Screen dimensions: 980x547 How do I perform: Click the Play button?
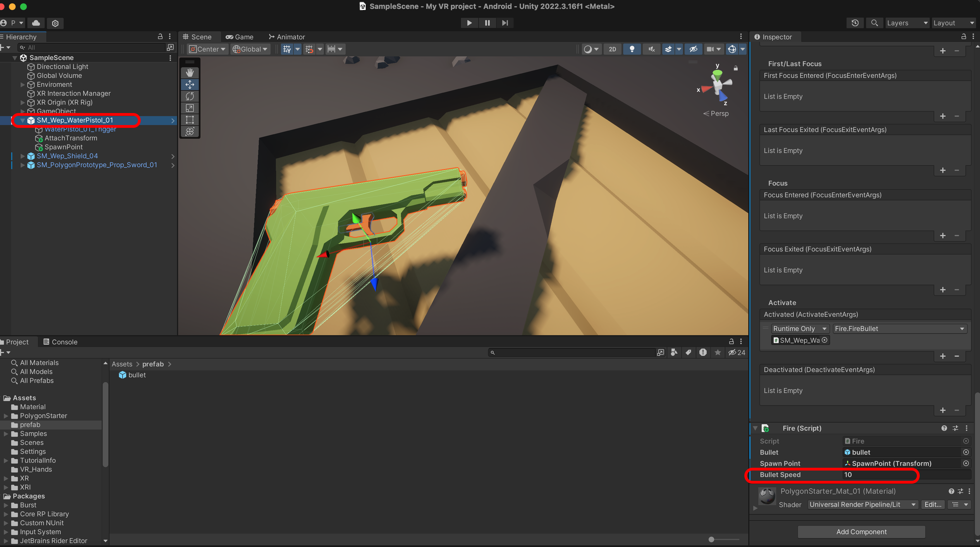(469, 23)
